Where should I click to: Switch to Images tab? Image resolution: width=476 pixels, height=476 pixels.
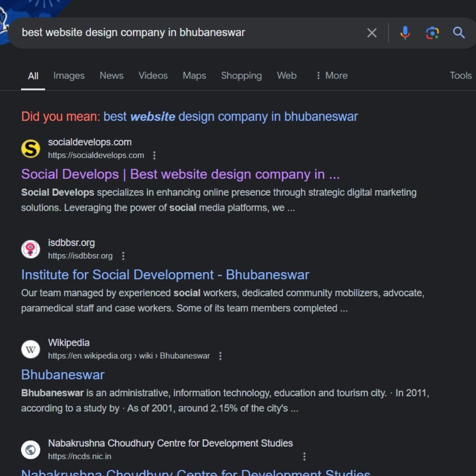(69, 75)
